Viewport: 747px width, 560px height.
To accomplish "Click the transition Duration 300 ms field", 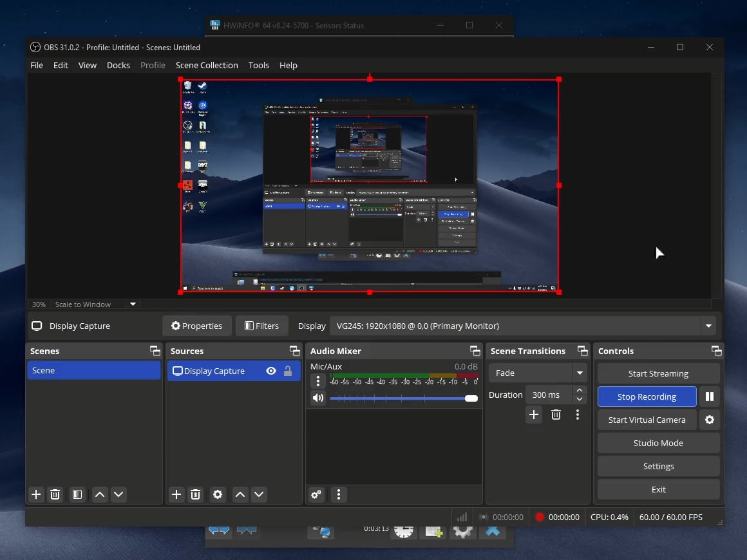I will (x=549, y=395).
